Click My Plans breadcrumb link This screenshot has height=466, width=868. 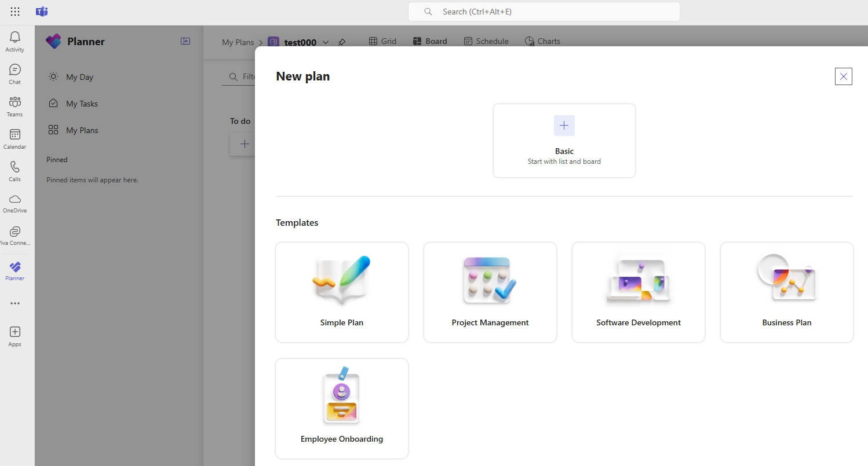click(238, 42)
